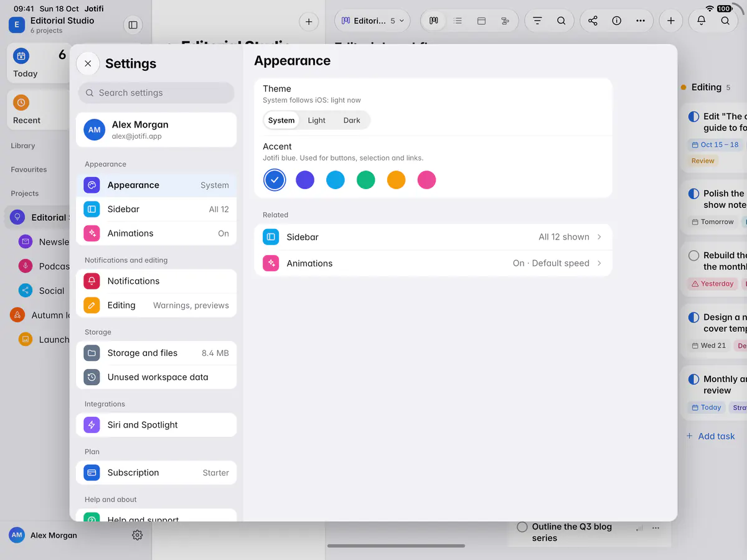
Task: Click the Oct 15 – 18 date chip
Action: [x=715, y=144]
